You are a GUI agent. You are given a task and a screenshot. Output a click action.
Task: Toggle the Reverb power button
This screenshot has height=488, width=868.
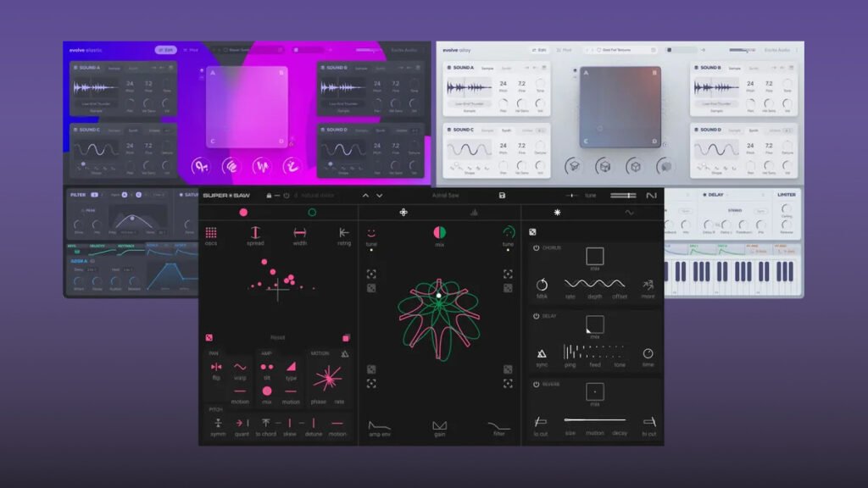pos(536,384)
